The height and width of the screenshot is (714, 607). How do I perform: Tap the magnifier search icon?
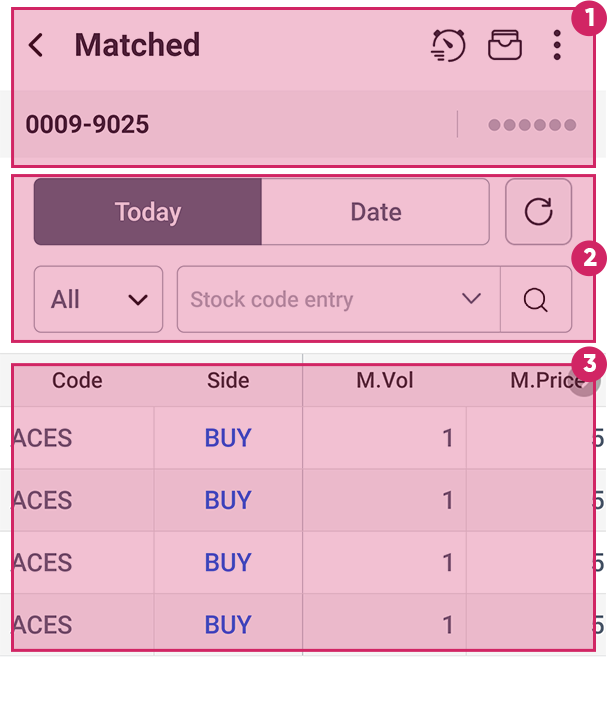tap(536, 299)
